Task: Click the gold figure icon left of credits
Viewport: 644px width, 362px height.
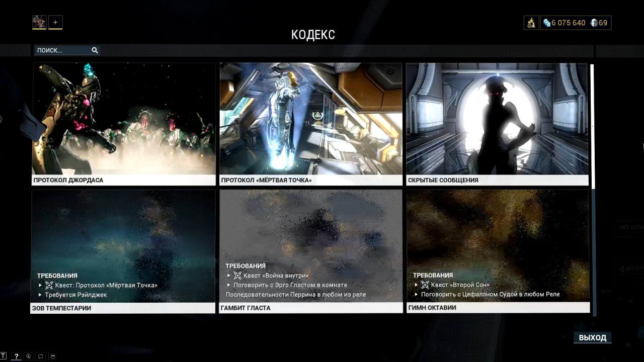Action: click(531, 23)
